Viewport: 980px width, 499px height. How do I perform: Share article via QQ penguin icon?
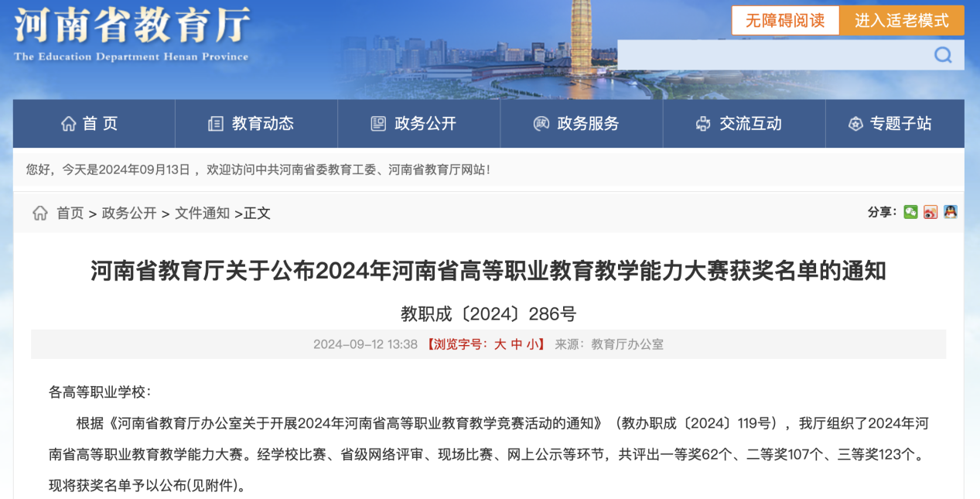coord(951,212)
